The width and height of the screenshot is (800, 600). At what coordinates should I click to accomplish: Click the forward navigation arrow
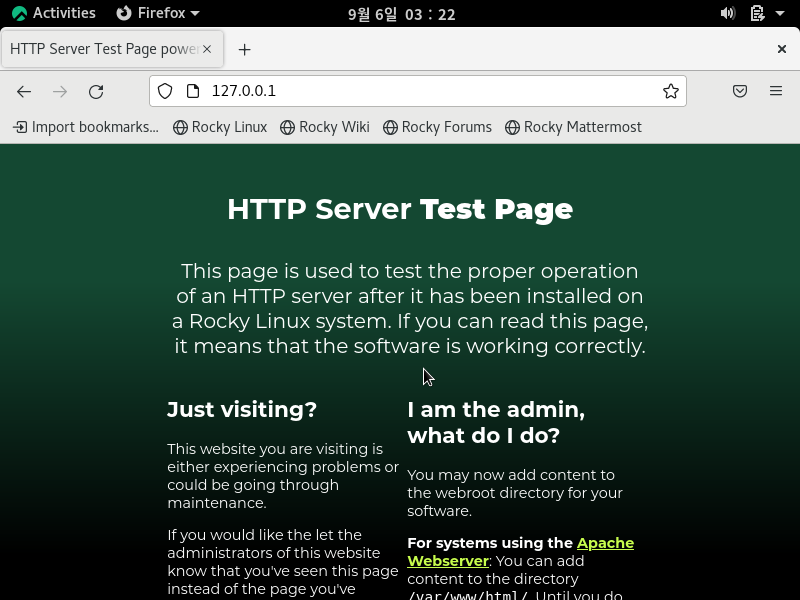(60, 91)
